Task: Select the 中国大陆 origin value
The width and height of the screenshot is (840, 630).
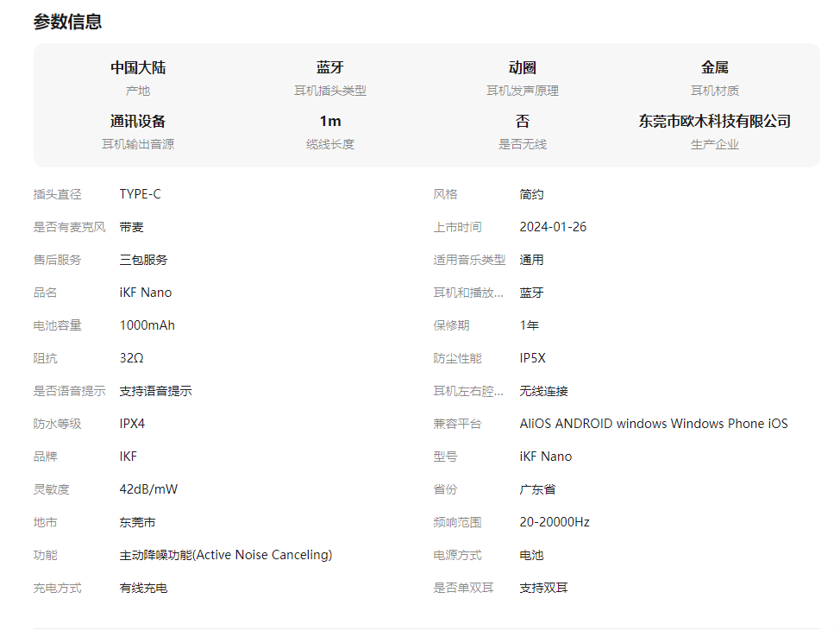Action: click(138, 68)
